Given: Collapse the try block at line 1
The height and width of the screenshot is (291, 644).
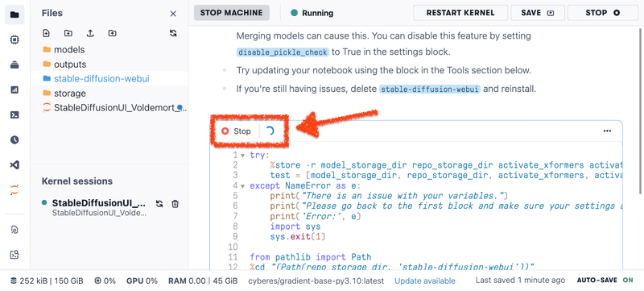Looking at the screenshot, I should [242, 156].
